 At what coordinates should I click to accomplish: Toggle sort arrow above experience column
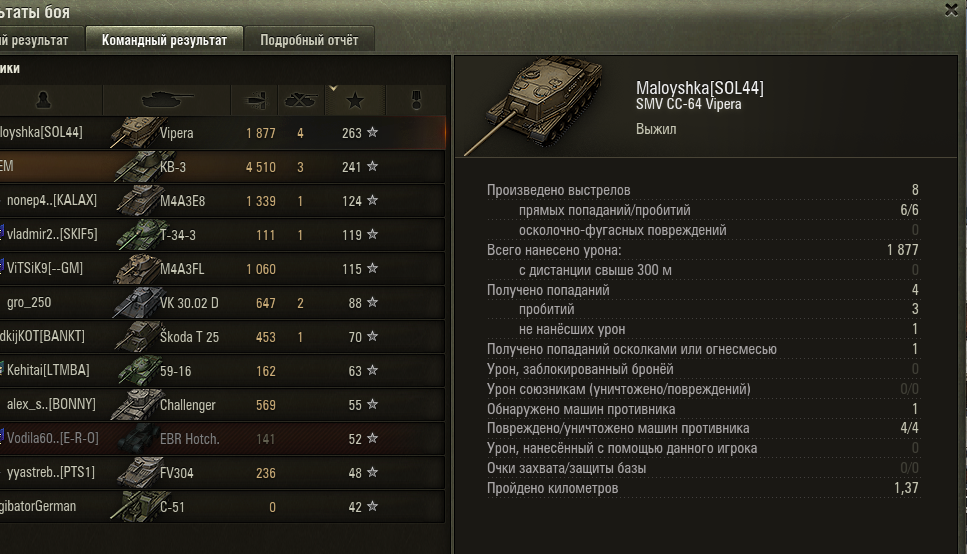point(333,88)
